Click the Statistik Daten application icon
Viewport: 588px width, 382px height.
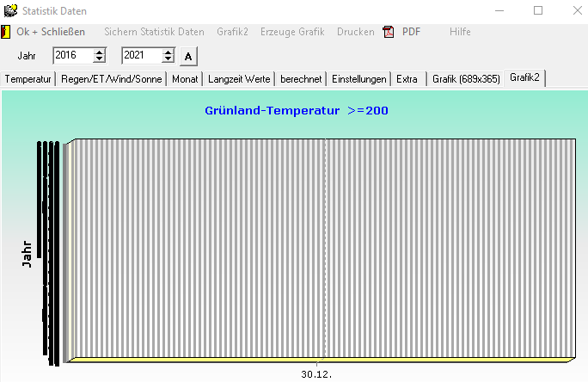click(x=10, y=10)
